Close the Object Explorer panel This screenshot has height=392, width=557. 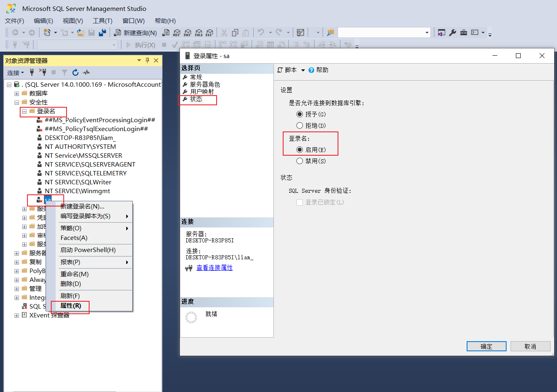click(x=156, y=60)
